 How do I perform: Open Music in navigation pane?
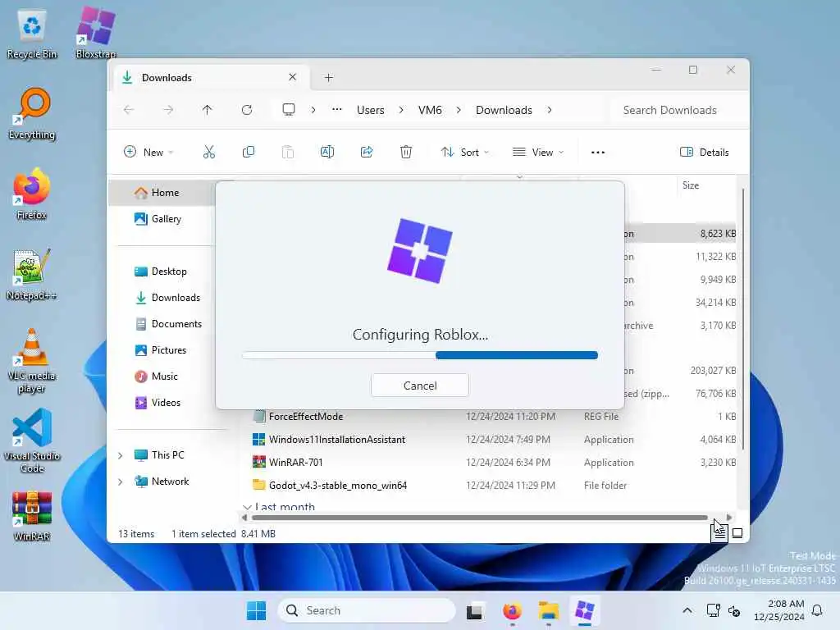(165, 377)
